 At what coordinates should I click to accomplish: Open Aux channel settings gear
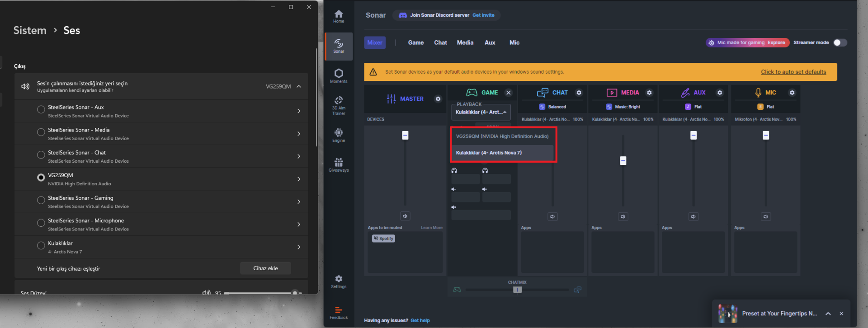point(720,93)
